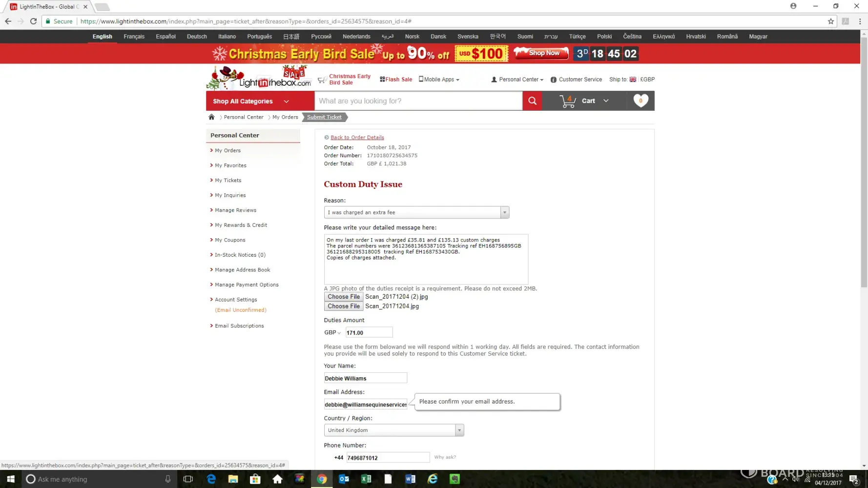868x488 pixels.
Task: Click the Duties Amount field
Action: [x=369, y=333]
